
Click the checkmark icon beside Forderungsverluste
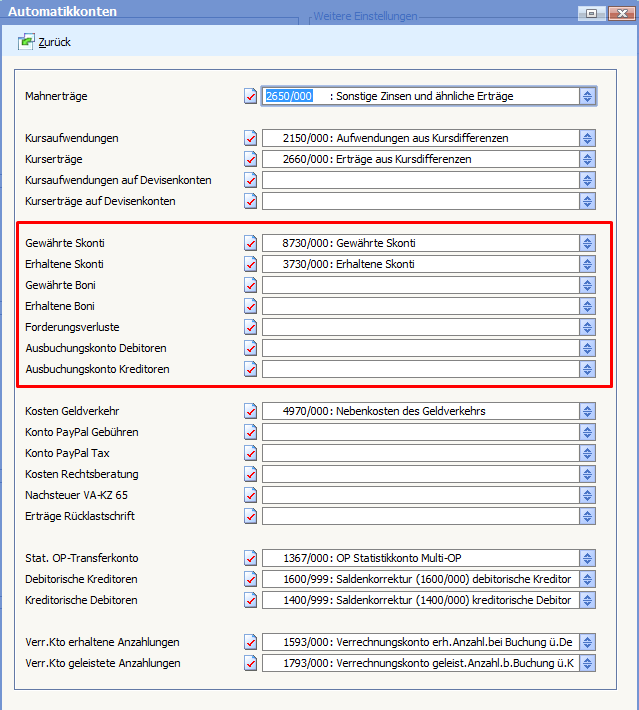tap(250, 328)
